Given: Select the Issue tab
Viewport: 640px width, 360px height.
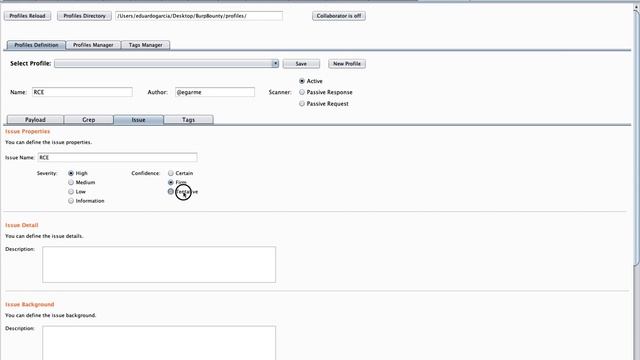Looking at the screenshot, I should coord(138,120).
